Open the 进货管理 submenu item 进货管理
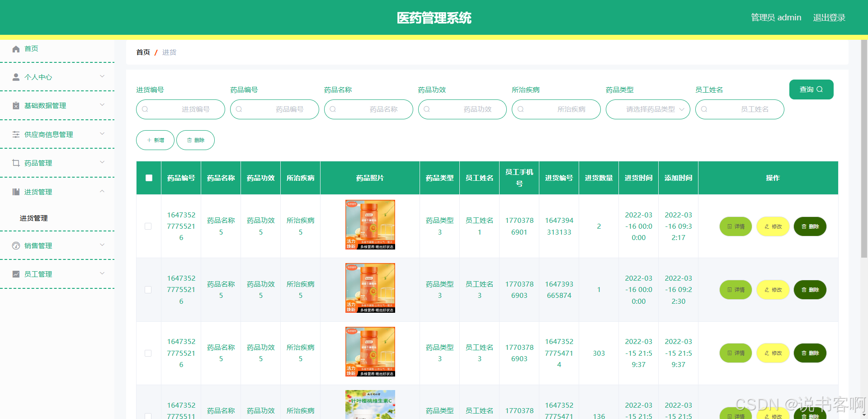868x419 pixels. point(33,218)
